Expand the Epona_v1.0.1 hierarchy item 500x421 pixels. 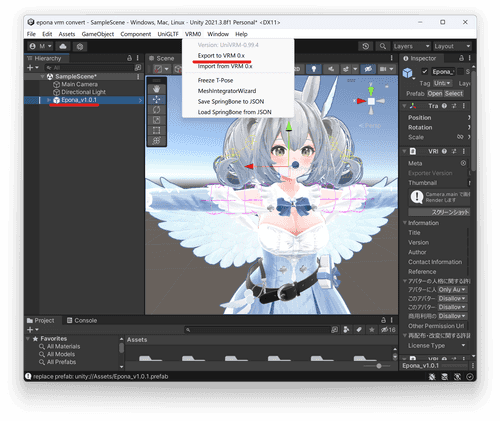(x=49, y=100)
